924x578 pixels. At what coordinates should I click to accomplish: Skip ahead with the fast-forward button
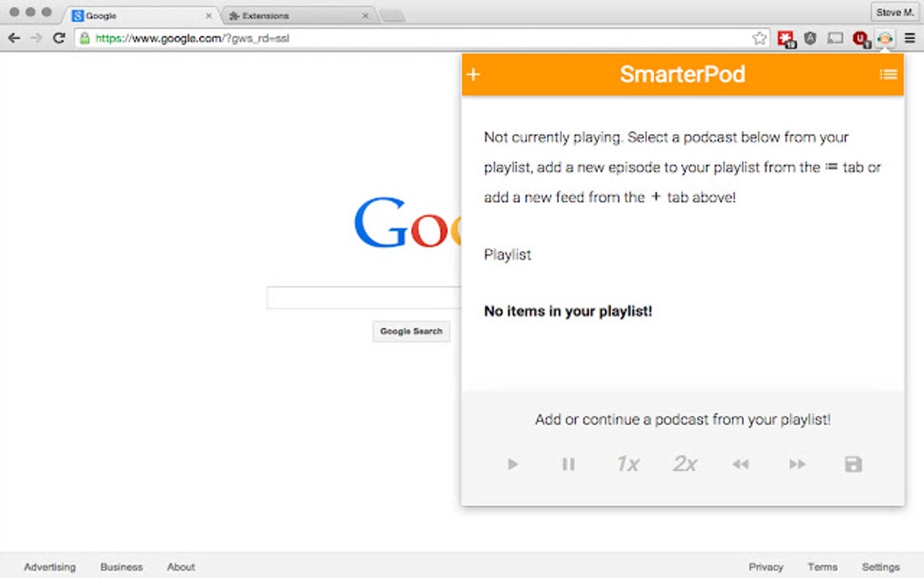(797, 464)
